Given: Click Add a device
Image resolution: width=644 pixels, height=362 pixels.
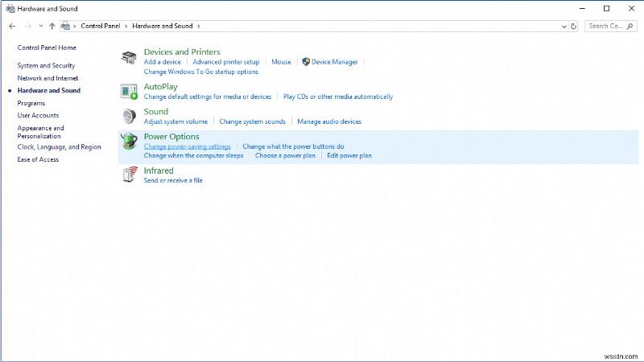Looking at the screenshot, I should pyautogui.click(x=163, y=62).
